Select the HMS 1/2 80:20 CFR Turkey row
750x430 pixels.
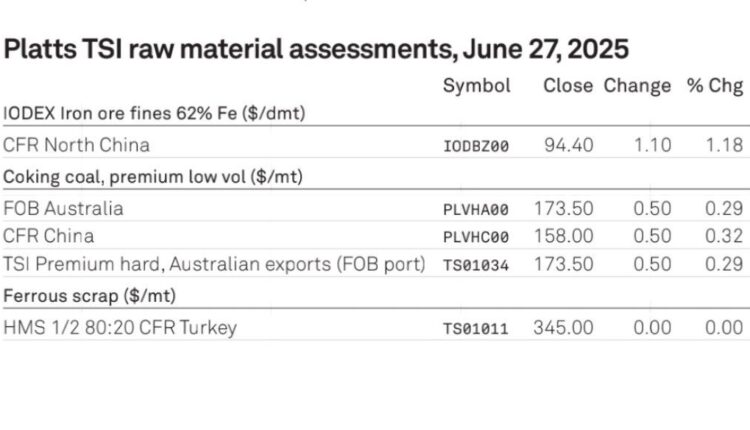pos(373,327)
